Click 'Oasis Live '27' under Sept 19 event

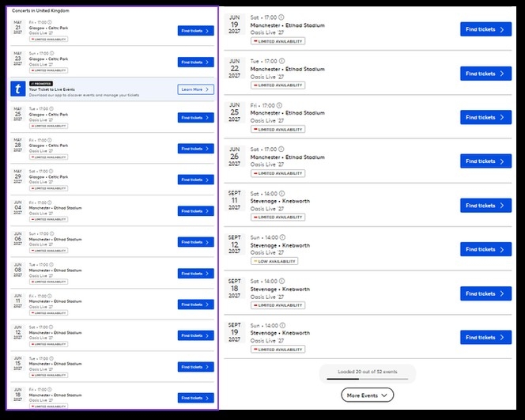(x=267, y=341)
